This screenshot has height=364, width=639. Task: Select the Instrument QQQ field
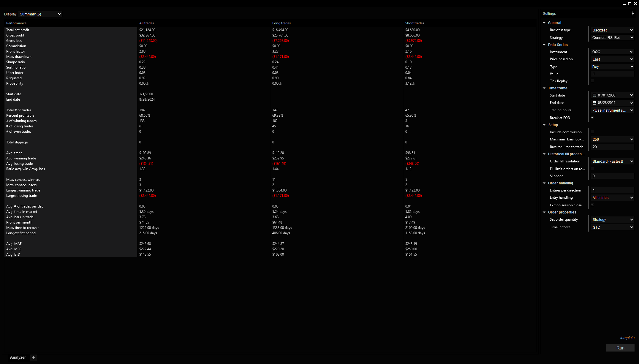coord(610,52)
